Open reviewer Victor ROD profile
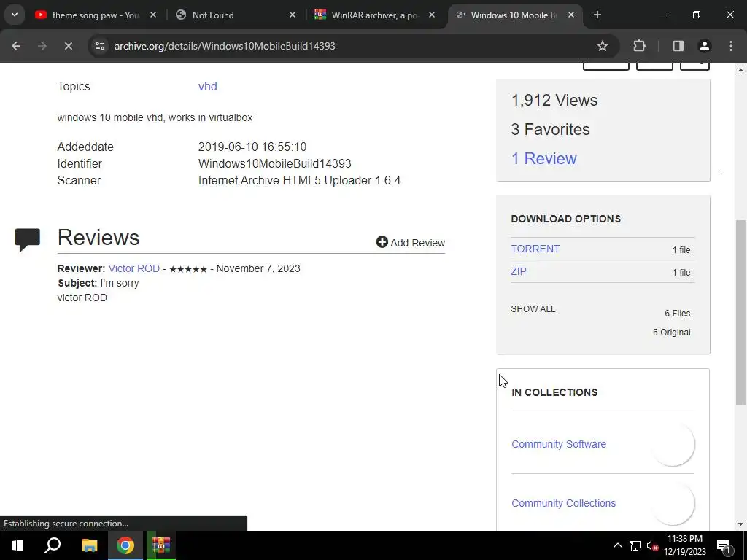The image size is (747, 560). 134,268
